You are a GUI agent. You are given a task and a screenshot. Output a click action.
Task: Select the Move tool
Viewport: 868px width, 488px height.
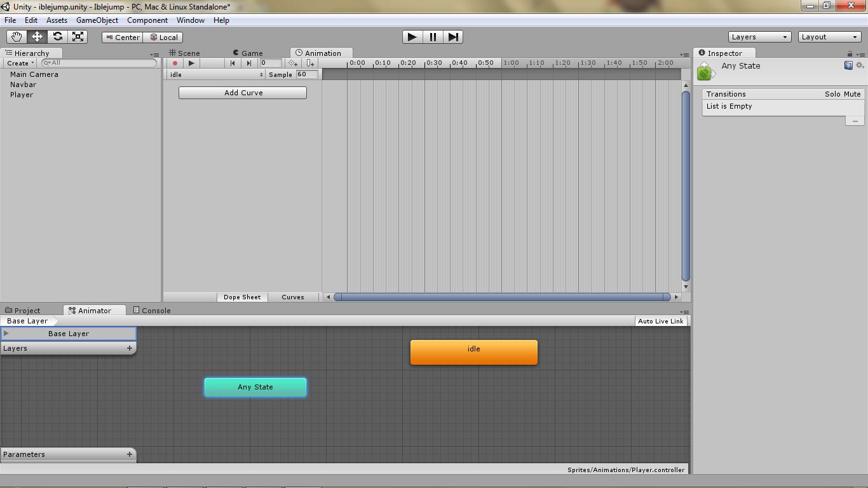[x=37, y=37]
